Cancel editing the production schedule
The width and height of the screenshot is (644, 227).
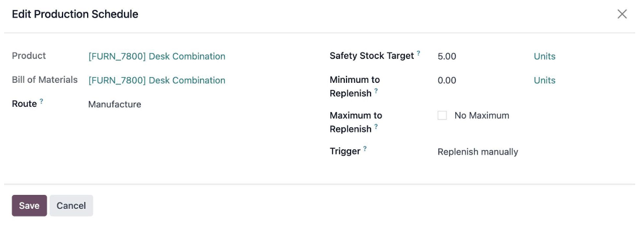(x=71, y=205)
